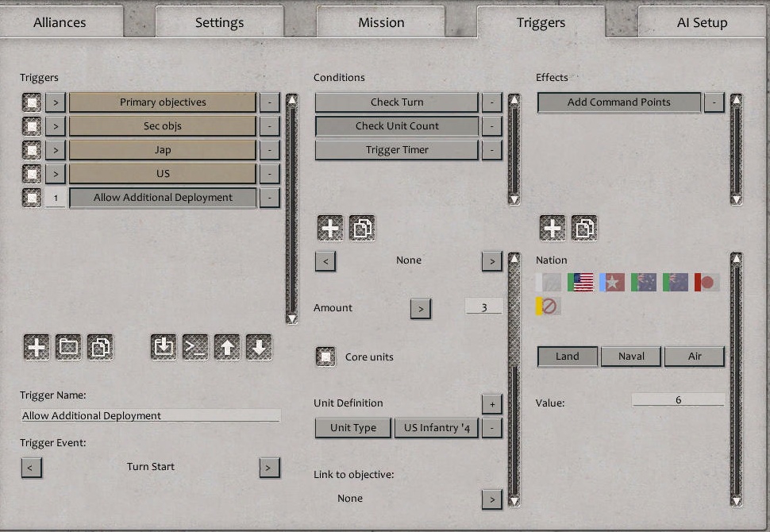Image resolution: width=770 pixels, height=532 pixels.
Task: Open the script console icon
Action: click(x=195, y=347)
